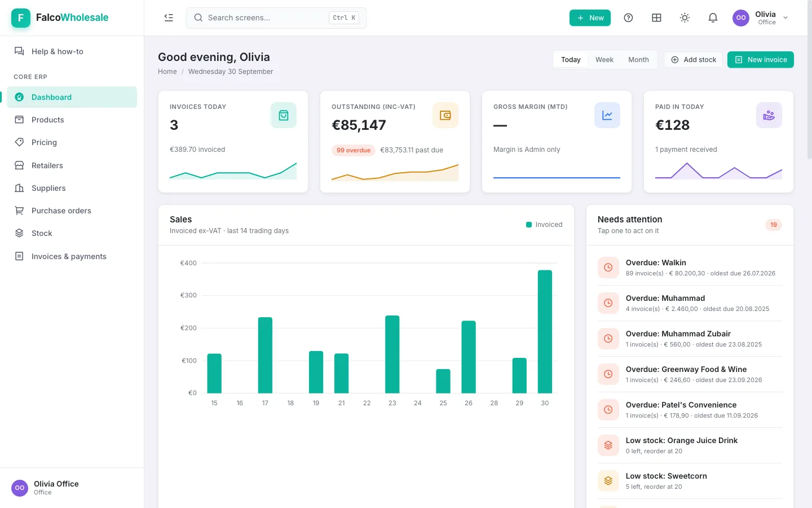
Task: Open the apps grid icon
Action: pyautogui.click(x=656, y=17)
